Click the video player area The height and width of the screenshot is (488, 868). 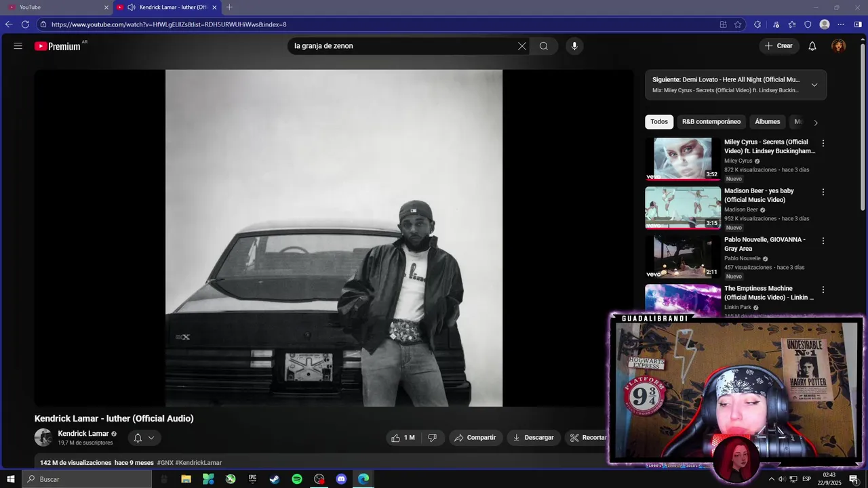click(334, 238)
